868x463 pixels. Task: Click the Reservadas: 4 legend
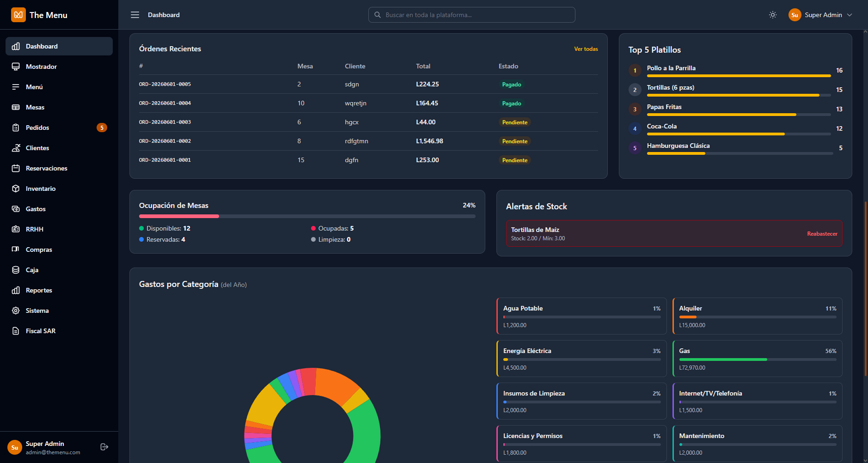162,239
